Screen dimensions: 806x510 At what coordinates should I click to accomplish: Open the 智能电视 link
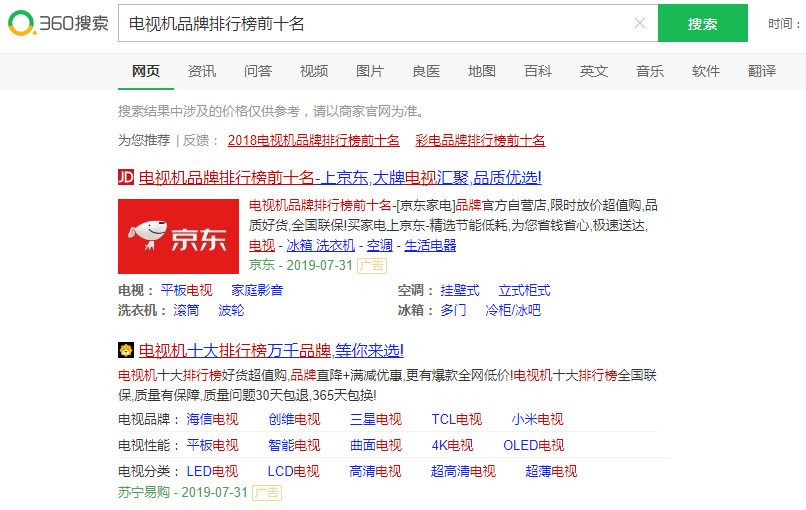point(294,445)
